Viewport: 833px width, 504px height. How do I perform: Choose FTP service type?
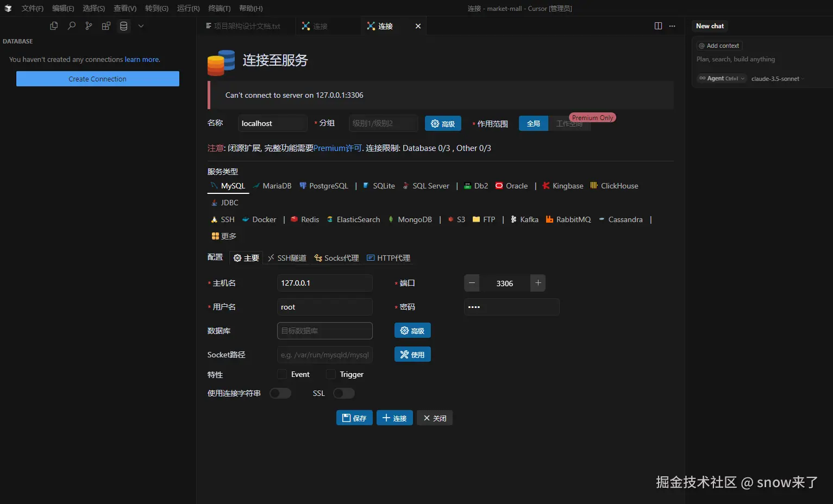[x=484, y=219]
